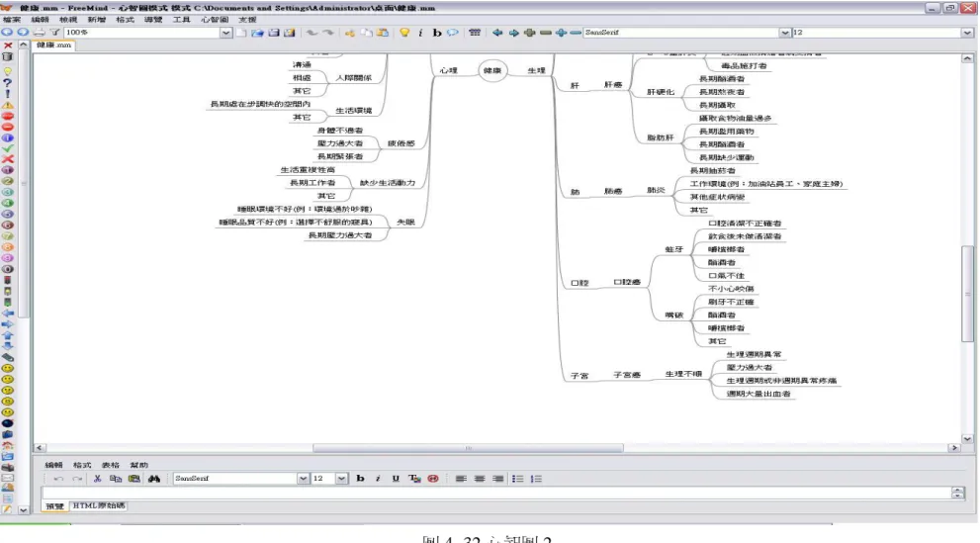
Task: Switch to the HTML原始碼 tab
Action: 99,505
